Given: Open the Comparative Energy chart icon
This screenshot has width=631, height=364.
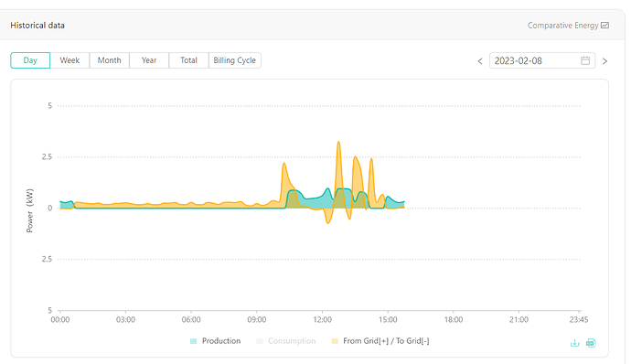Looking at the screenshot, I should [604, 26].
